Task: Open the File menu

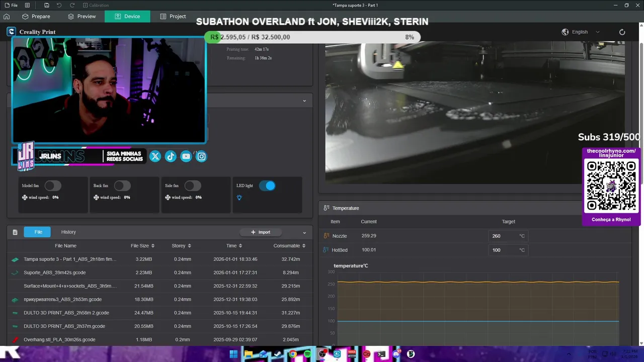Action: (x=11, y=5)
